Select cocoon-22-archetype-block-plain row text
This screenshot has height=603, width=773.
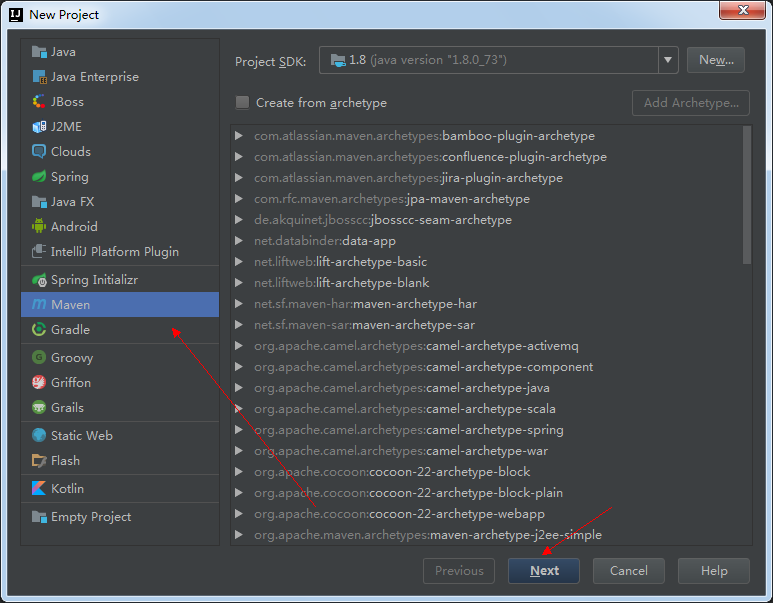coord(409,493)
